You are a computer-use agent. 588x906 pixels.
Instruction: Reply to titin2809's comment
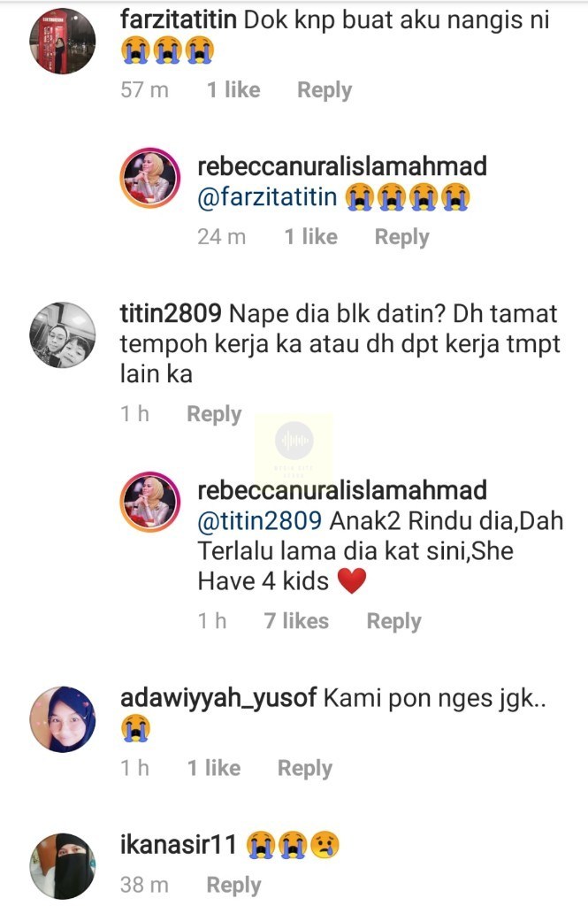point(214,414)
